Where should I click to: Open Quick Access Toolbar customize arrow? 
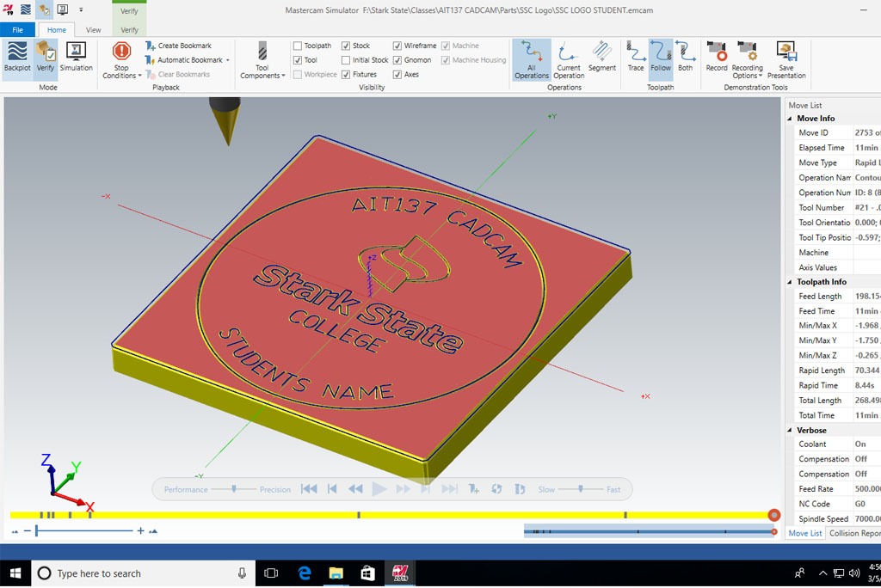[81, 9]
